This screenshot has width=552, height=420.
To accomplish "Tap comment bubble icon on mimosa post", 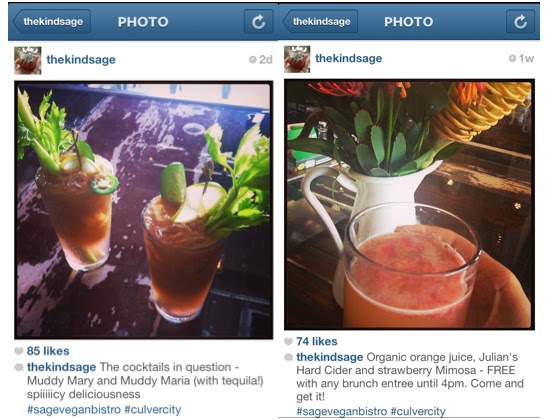I will [289, 357].
